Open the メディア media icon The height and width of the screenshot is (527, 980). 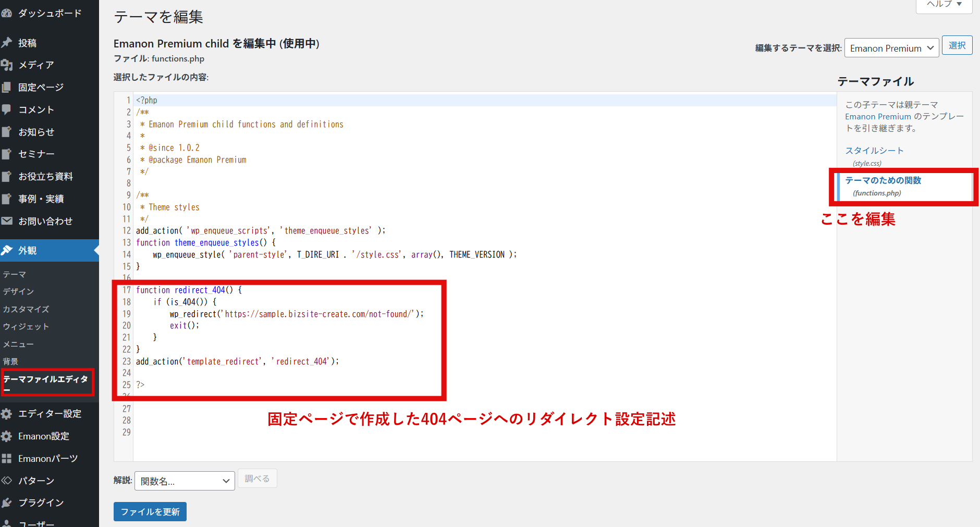(7, 65)
